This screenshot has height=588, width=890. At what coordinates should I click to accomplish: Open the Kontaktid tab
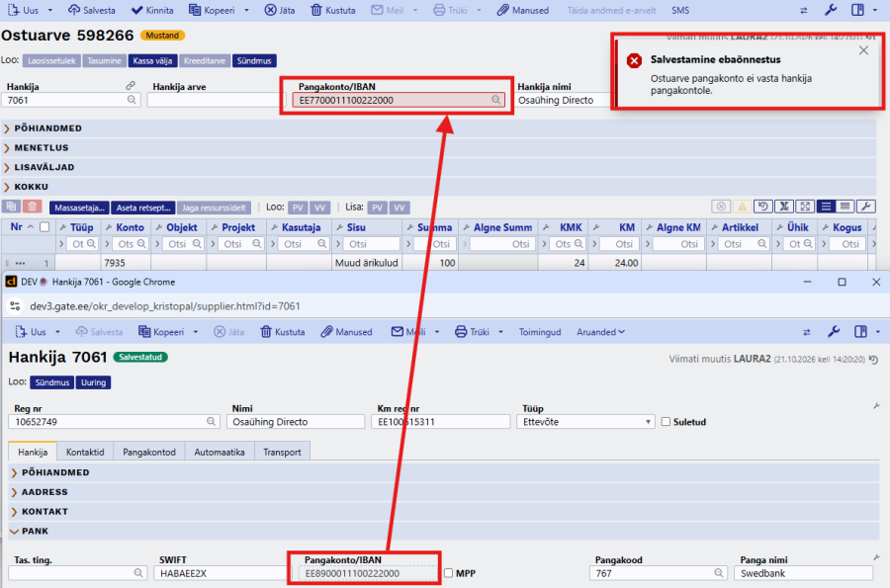[x=85, y=452]
